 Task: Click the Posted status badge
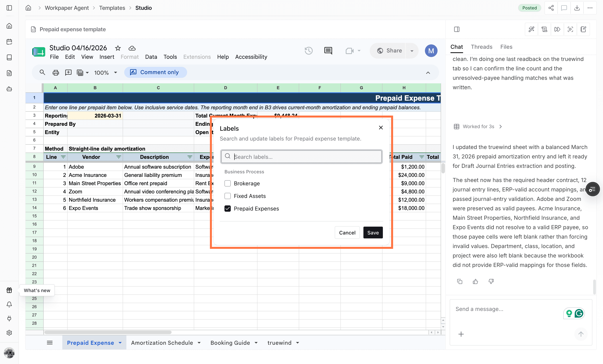[x=529, y=8]
